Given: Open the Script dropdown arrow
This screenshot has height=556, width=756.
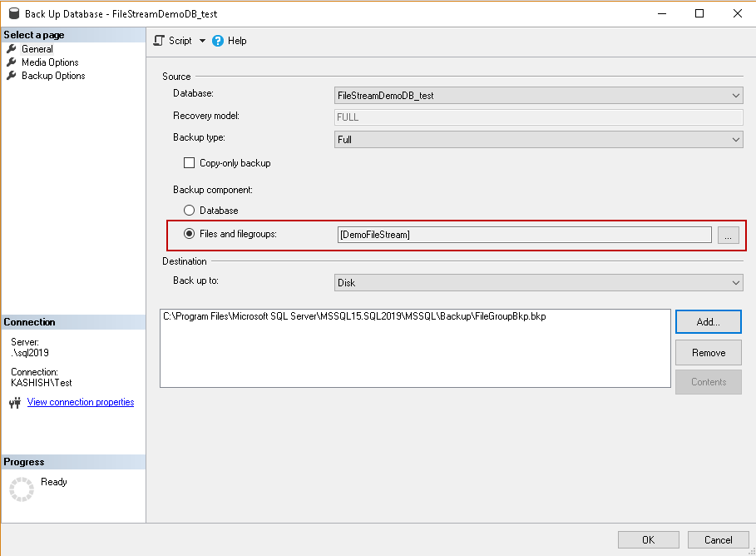Looking at the screenshot, I should [x=202, y=41].
